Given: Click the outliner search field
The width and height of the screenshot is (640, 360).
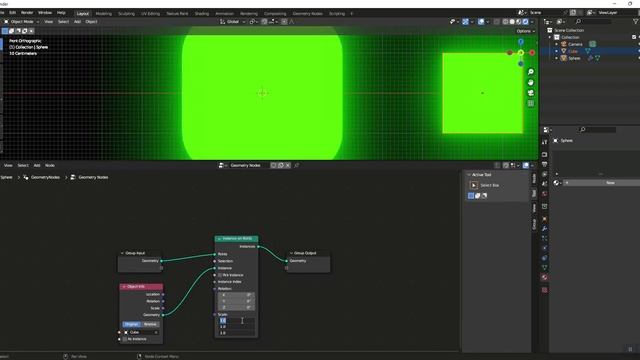Looking at the screenshot, I should click(593, 21).
